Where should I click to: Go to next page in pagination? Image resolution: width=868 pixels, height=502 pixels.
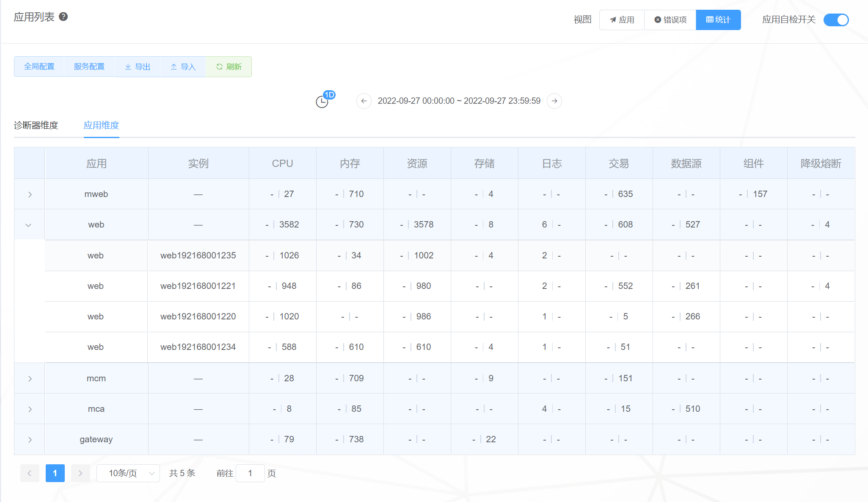(x=80, y=473)
